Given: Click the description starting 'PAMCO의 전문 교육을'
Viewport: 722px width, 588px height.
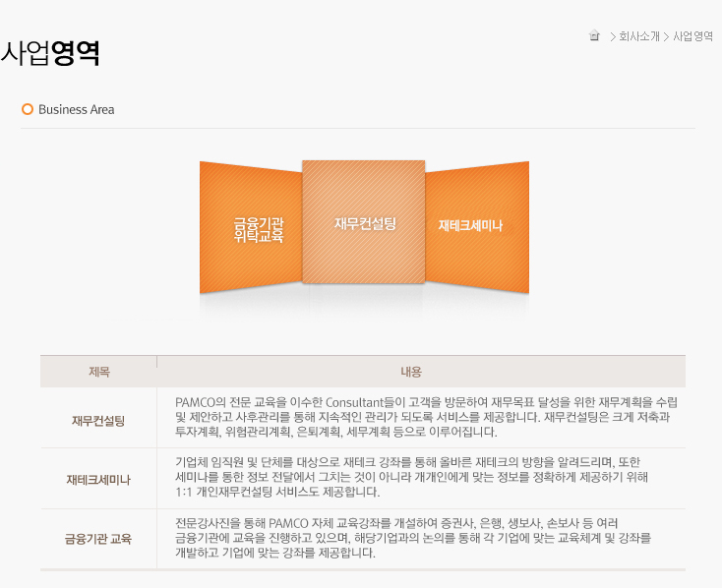Looking at the screenshot, I should click(426, 417).
